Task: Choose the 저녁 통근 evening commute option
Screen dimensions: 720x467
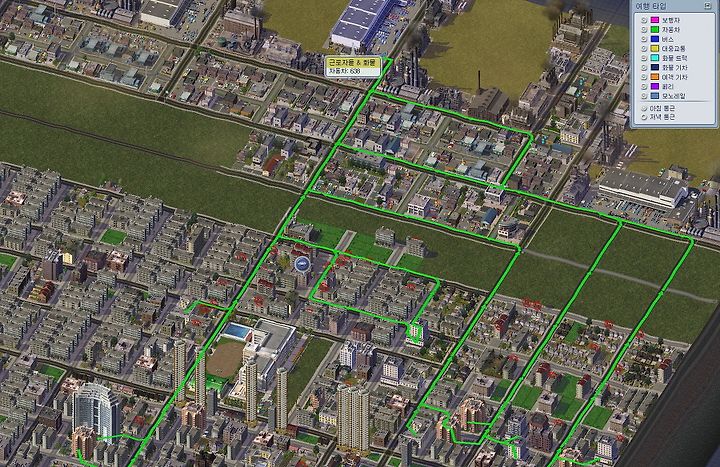Action: click(x=644, y=117)
